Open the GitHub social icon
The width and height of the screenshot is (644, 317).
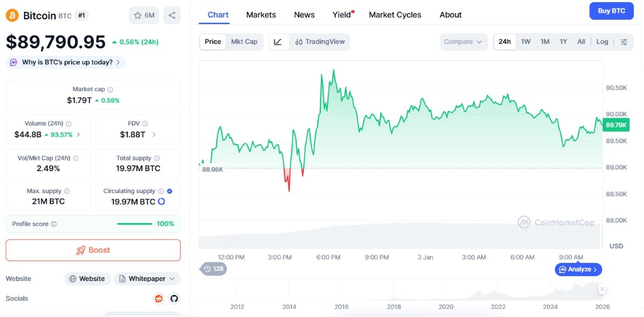click(x=174, y=299)
